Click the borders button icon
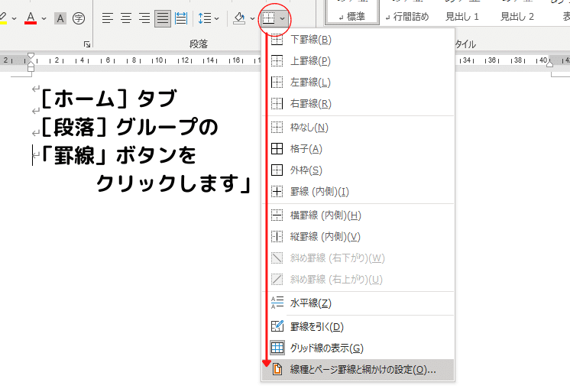The width and height of the screenshot is (570, 392). pos(269,18)
